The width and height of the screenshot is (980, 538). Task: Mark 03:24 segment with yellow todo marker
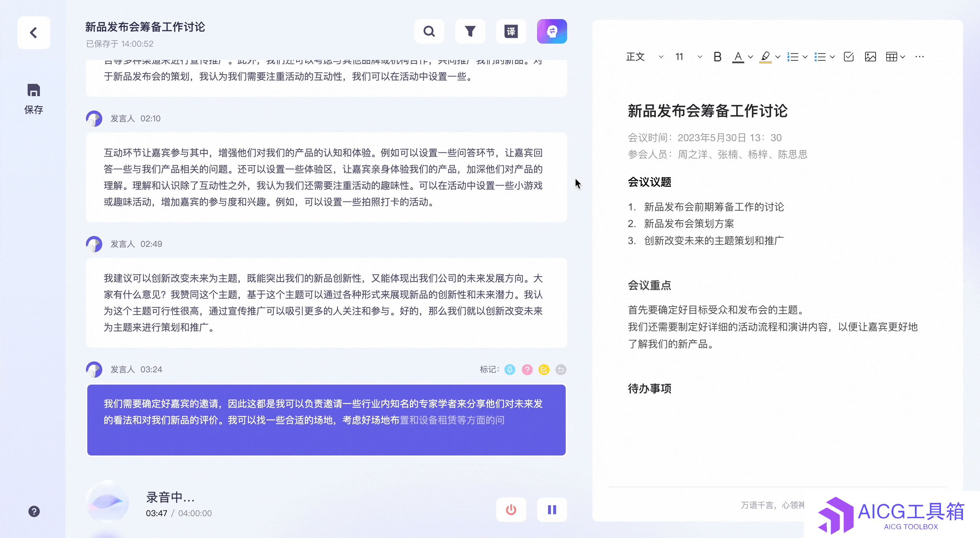[x=544, y=370]
